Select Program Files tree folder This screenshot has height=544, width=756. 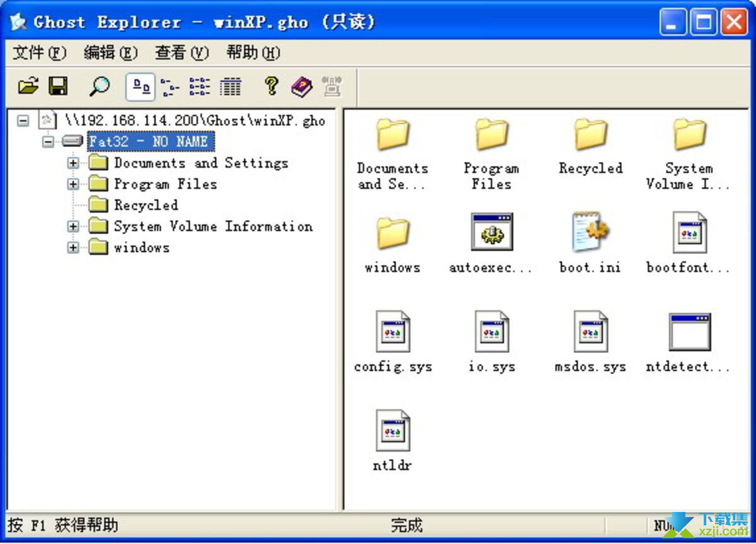pos(165,184)
